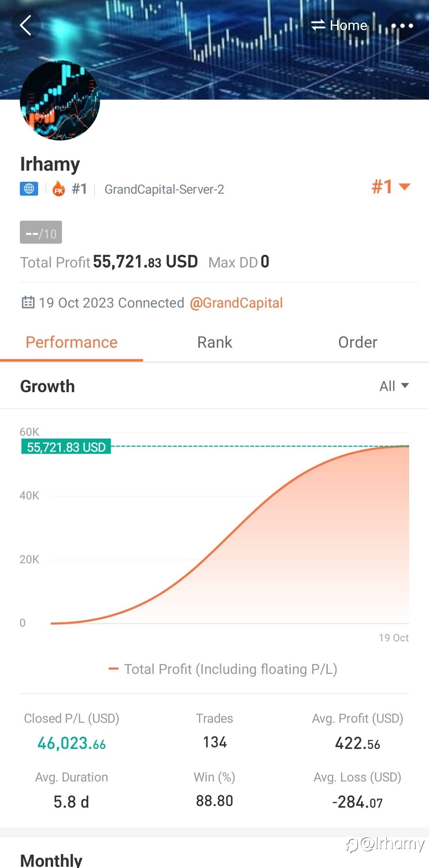
Task: Tap the Home switch icon
Action: click(x=318, y=25)
